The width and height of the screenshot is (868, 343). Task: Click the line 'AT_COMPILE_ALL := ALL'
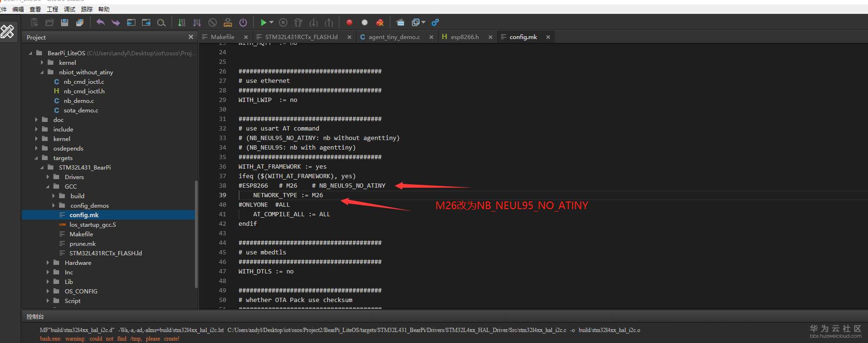click(x=291, y=214)
